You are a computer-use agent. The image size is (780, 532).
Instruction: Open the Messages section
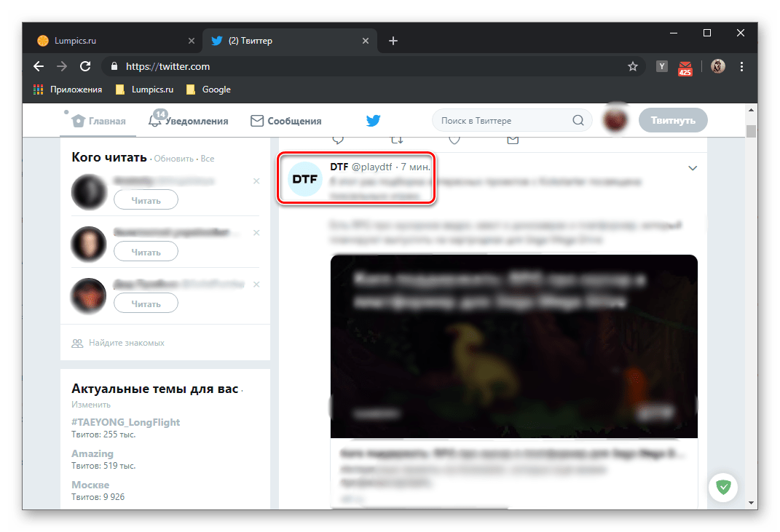285,121
